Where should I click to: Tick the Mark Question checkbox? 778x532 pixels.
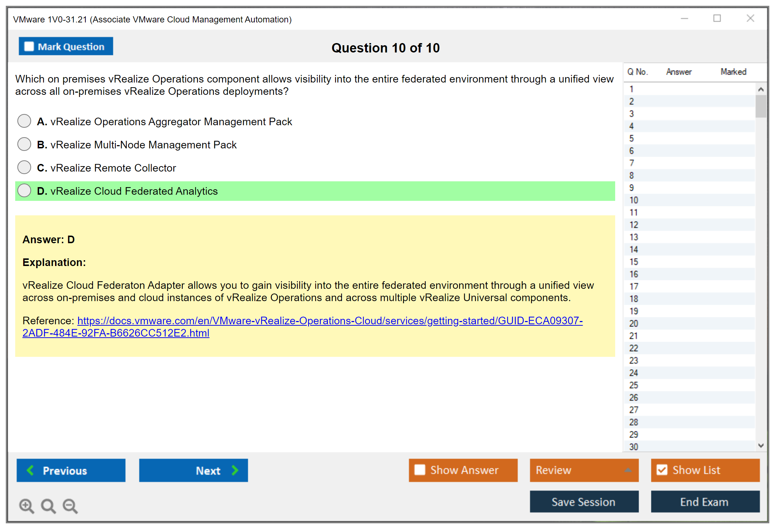[x=29, y=47]
